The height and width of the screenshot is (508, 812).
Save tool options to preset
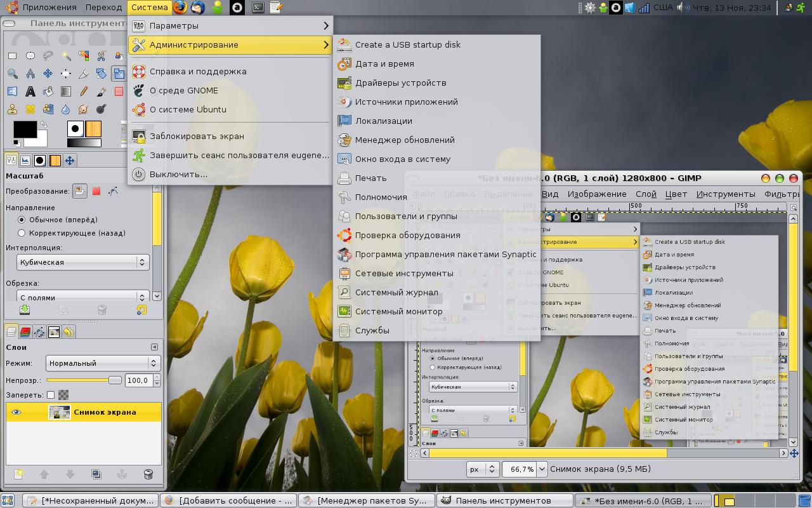pyautogui.click(x=25, y=310)
